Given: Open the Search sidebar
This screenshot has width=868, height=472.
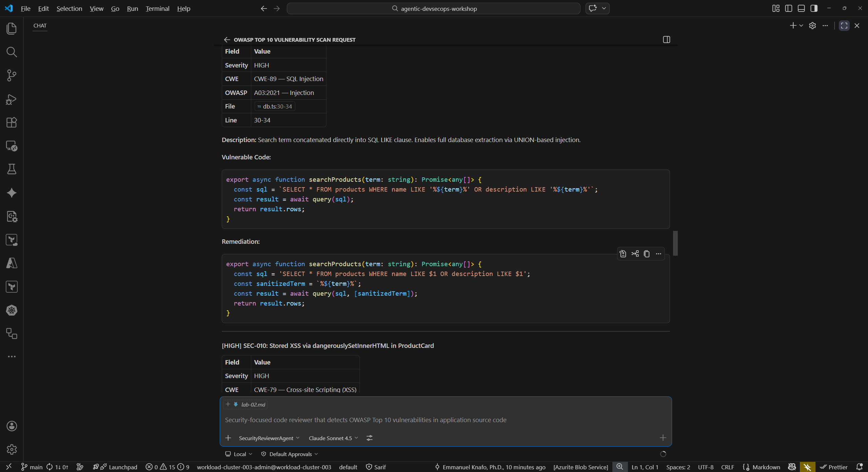Looking at the screenshot, I should pos(12,52).
